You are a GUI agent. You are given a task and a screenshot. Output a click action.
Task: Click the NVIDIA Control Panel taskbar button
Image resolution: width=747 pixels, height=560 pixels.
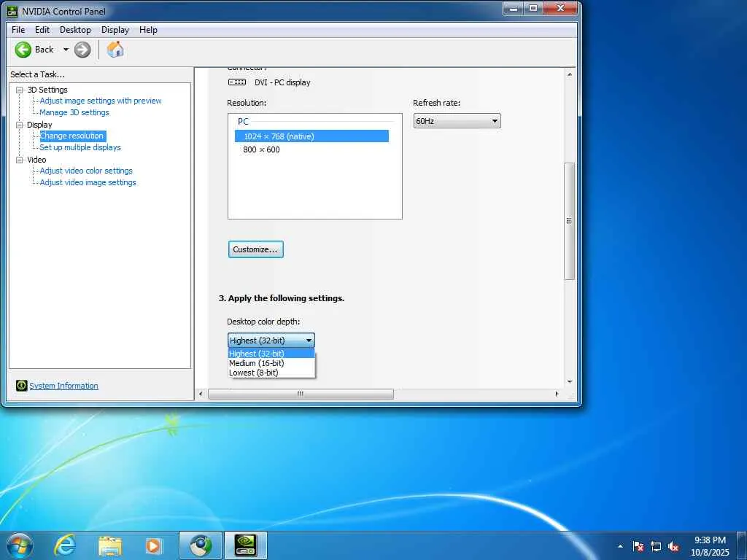click(x=246, y=545)
